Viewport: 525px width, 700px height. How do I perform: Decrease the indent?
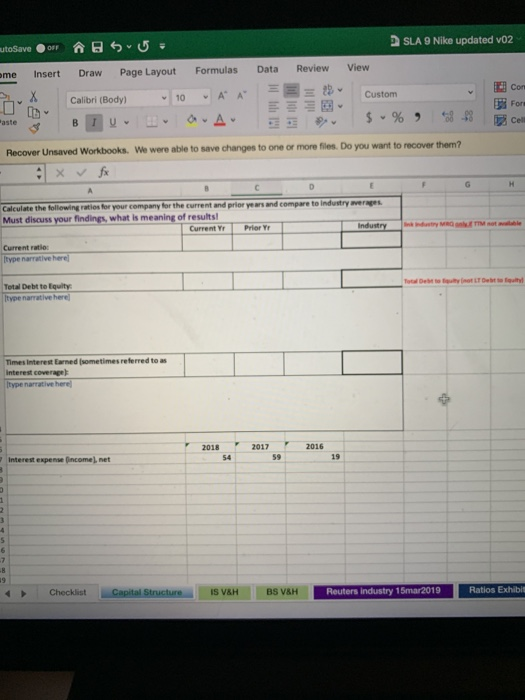tap(273, 124)
